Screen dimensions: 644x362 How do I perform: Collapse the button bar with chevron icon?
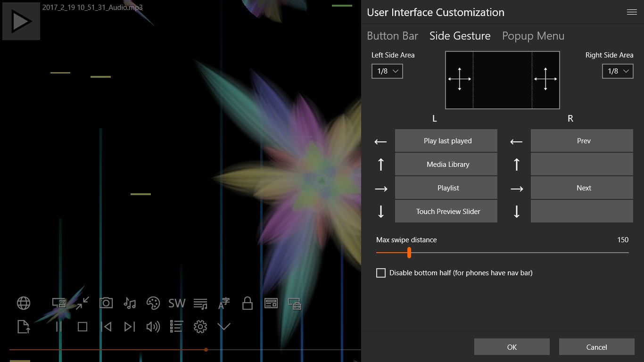coord(224,327)
